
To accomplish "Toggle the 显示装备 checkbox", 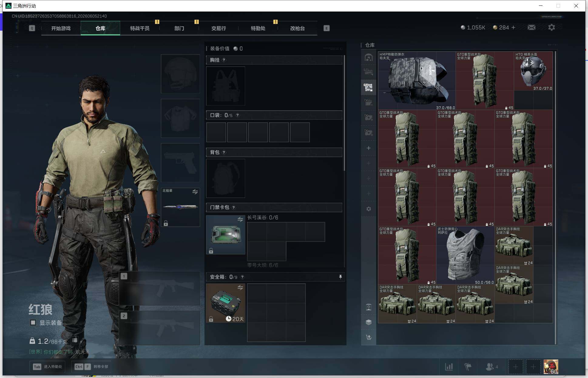I will tap(33, 323).
